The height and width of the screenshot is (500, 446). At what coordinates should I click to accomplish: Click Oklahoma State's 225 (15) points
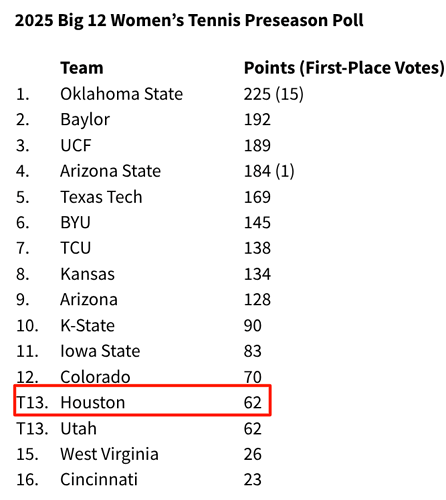click(274, 94)
